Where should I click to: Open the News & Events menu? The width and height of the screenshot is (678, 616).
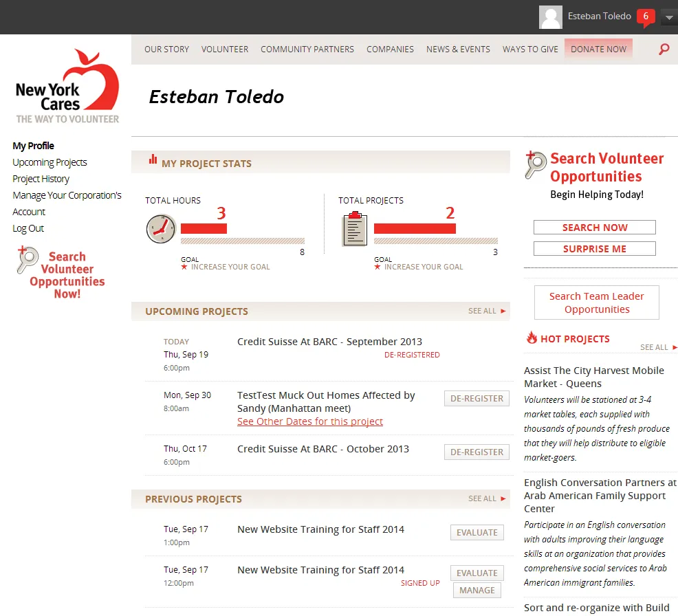[459, 49]
